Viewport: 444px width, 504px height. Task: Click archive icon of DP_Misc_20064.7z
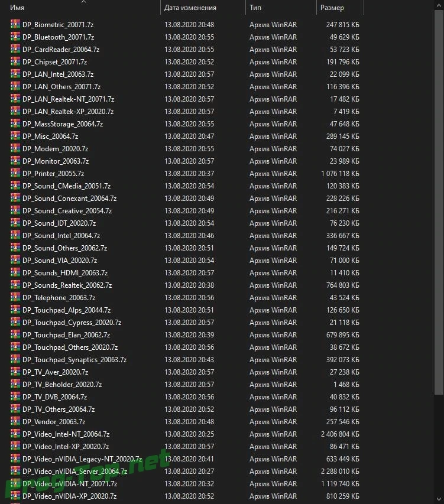coord(15,136)
